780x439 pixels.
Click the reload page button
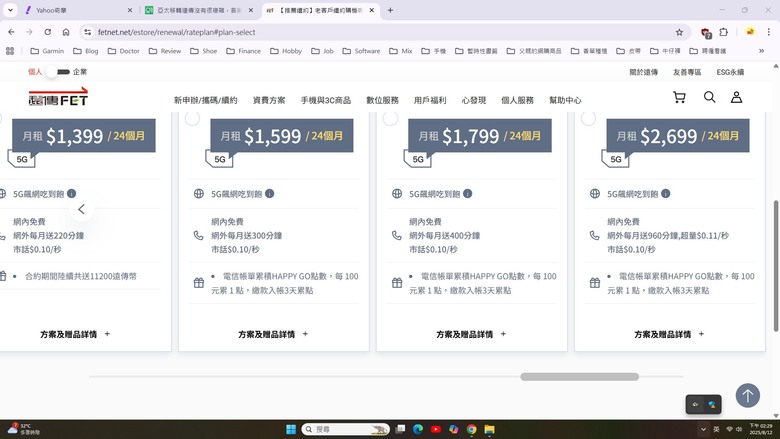[x=47, y=32]
